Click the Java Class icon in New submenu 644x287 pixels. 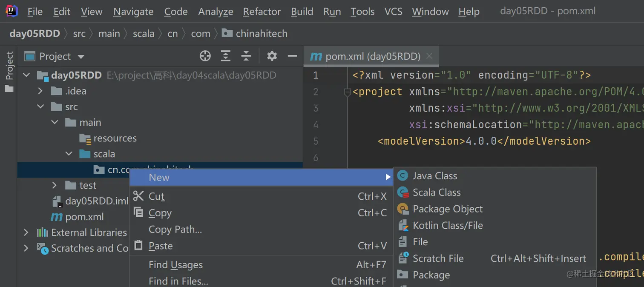pos(402,176)
